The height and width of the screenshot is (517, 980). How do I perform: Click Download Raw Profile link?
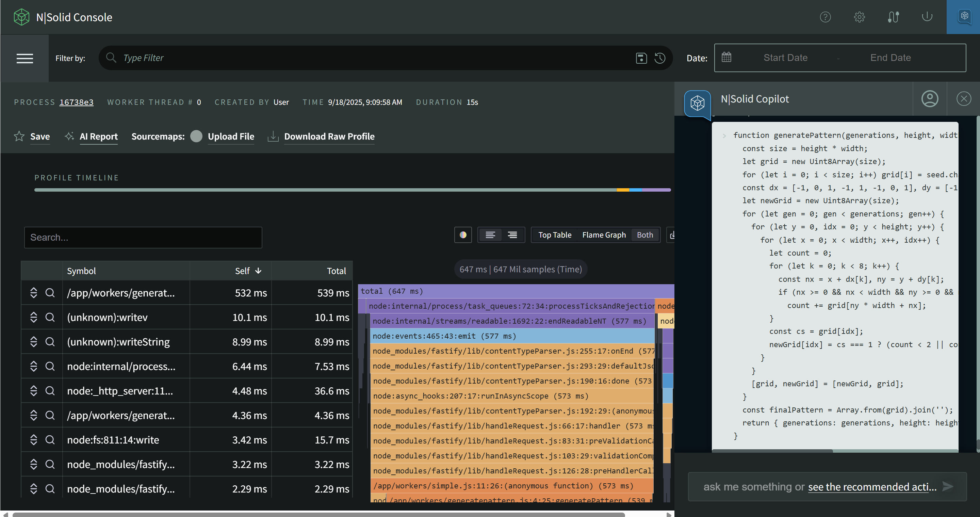(x=329, y=136)
